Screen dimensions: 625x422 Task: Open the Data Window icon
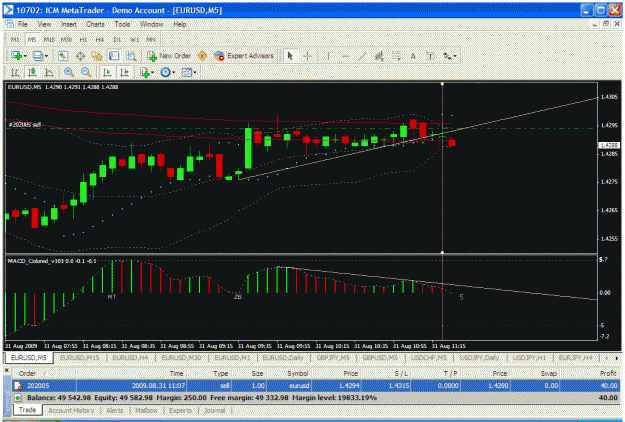(x=80, y=56)
